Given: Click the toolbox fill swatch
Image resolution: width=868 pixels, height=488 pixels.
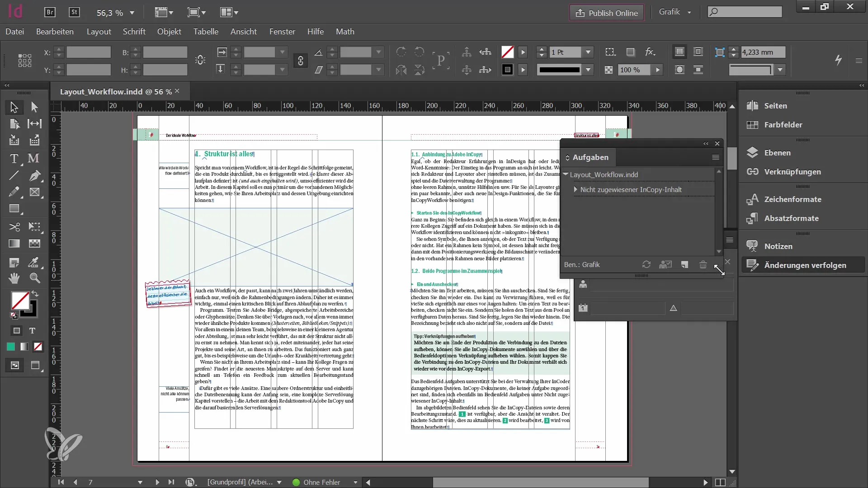Looking at the screenshot, I should click(x=20, y=300).
